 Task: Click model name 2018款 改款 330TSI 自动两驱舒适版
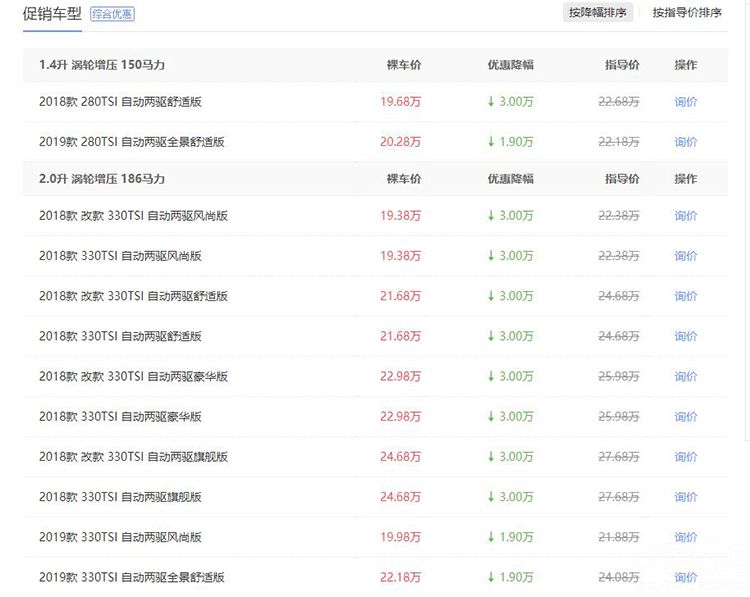click(133, 296)
